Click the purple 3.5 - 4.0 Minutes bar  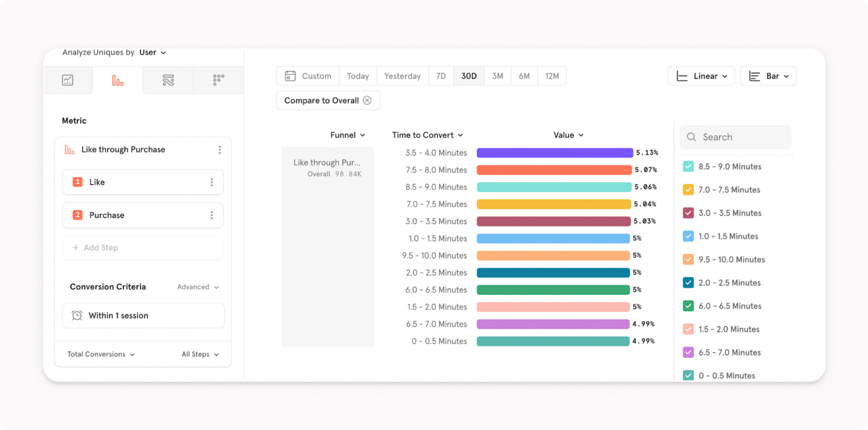tap(555, 153)
